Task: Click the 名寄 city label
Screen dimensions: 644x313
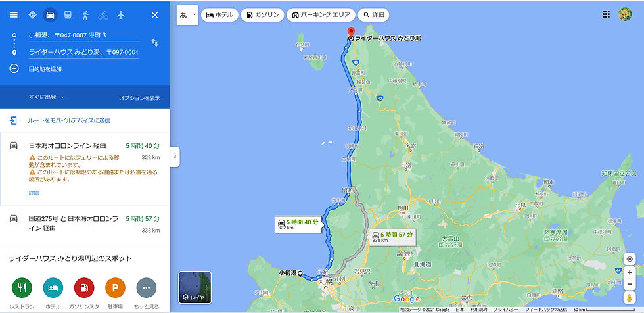Action: (411, 145)
